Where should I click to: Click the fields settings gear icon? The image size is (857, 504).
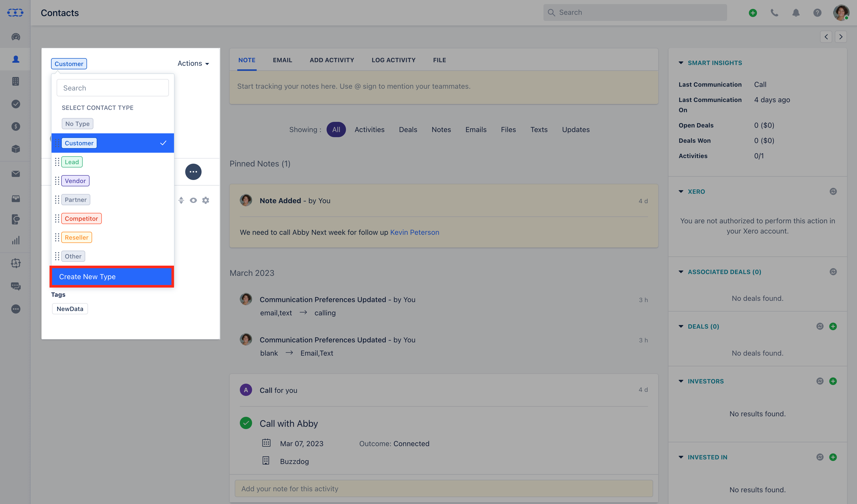(205, 201)
